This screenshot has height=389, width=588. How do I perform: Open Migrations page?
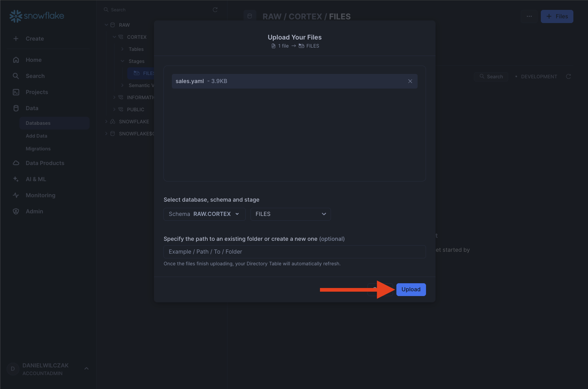click(x=38, y=149)
